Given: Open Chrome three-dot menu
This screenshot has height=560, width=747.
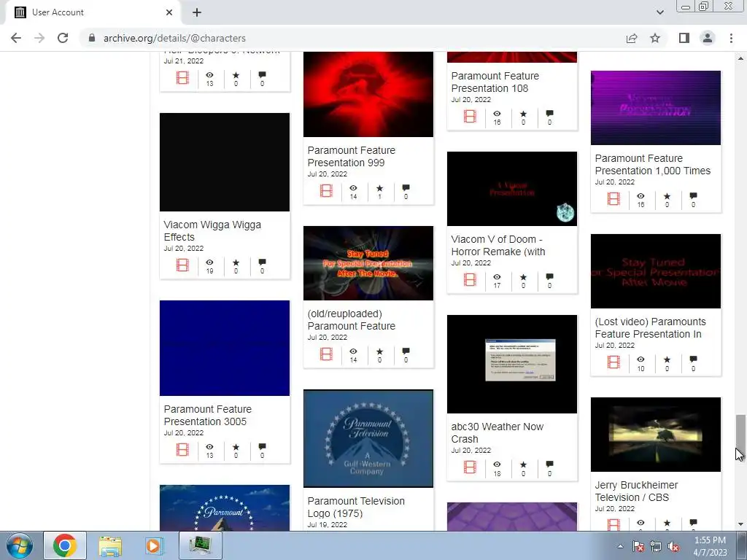Looking at the screenshot, I should click(731, 38).
